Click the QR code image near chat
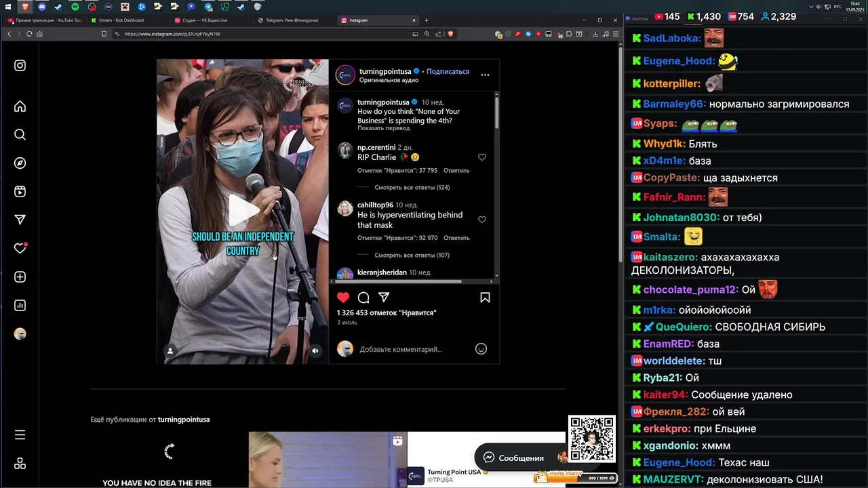 pyautogui.click(x=591, y=439)
